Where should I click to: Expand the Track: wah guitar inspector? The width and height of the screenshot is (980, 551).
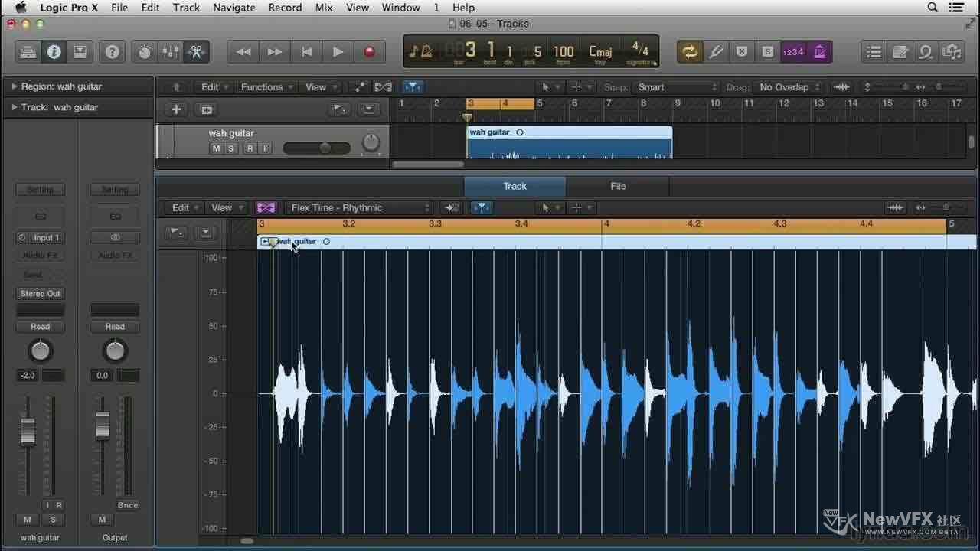[15, 107]
